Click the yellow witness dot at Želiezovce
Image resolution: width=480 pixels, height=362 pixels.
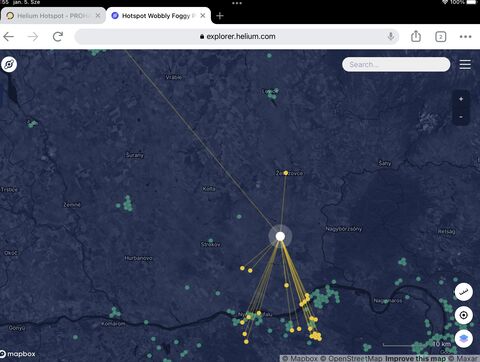point(286,173)
